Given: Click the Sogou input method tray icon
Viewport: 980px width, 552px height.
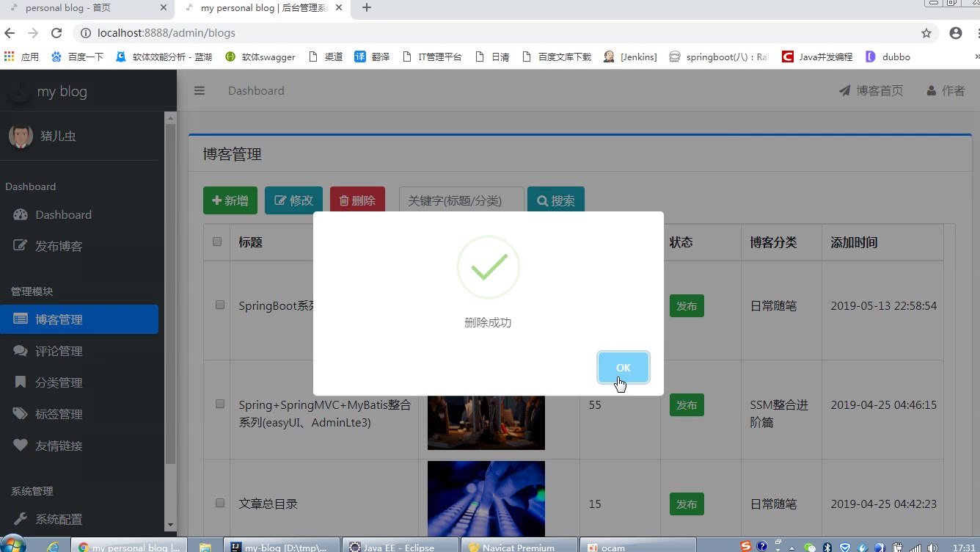Looking at the screenshot, I should pos(746,546).
